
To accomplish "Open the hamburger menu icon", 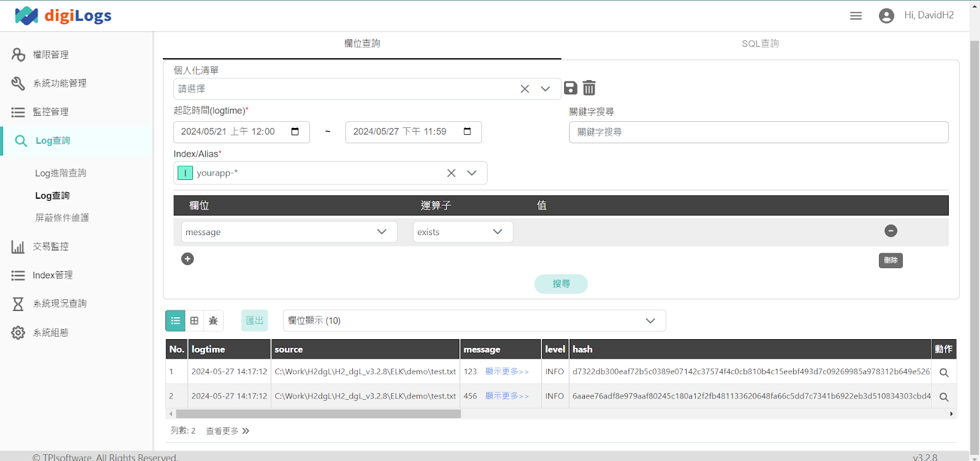I will coord(856,16).
